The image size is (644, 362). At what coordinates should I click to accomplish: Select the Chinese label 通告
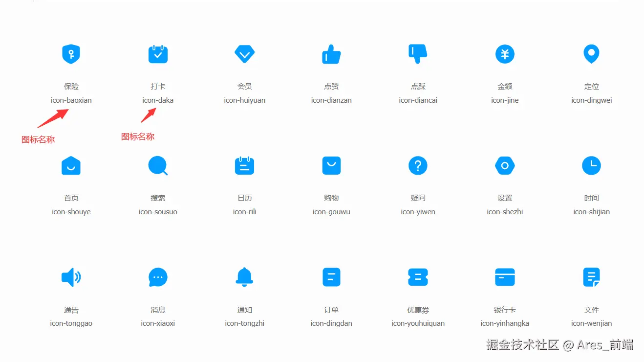[x=71, y=310]
